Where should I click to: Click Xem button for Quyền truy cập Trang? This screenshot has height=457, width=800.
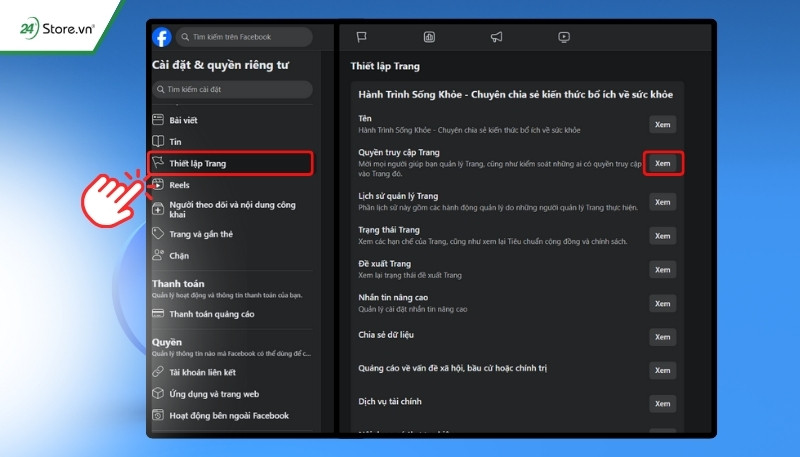pyautogui.click(x=662, y=163)
